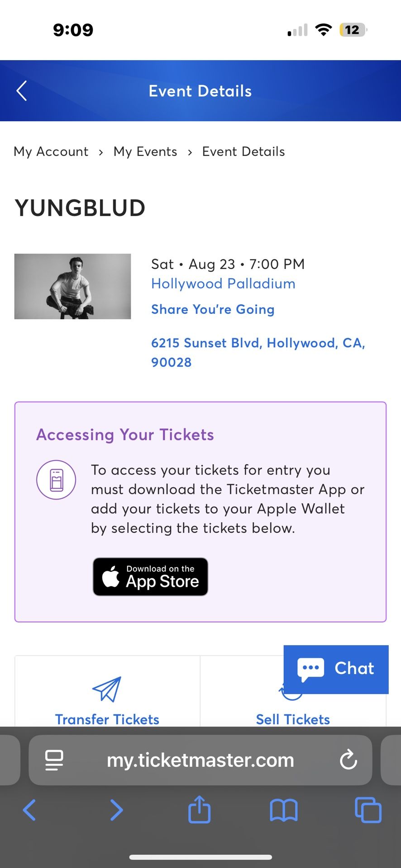
Task: Tap the mobile ticket phone icon
Action: [56, 480]
